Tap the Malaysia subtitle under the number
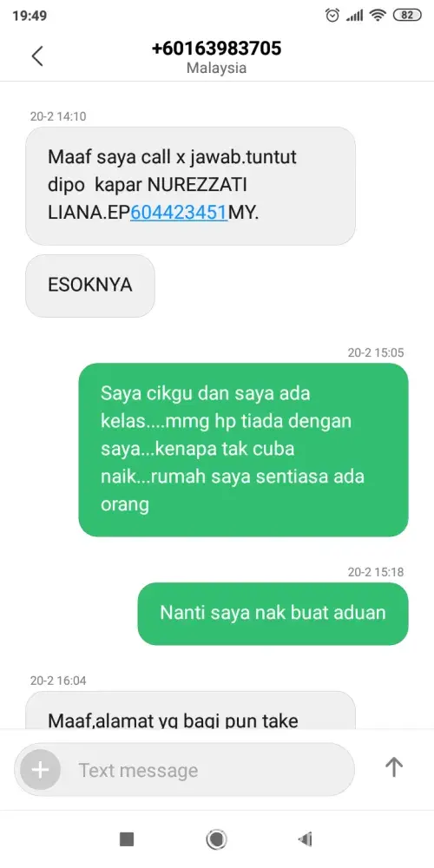The image size is (434, 868). [x=216, y=68]
